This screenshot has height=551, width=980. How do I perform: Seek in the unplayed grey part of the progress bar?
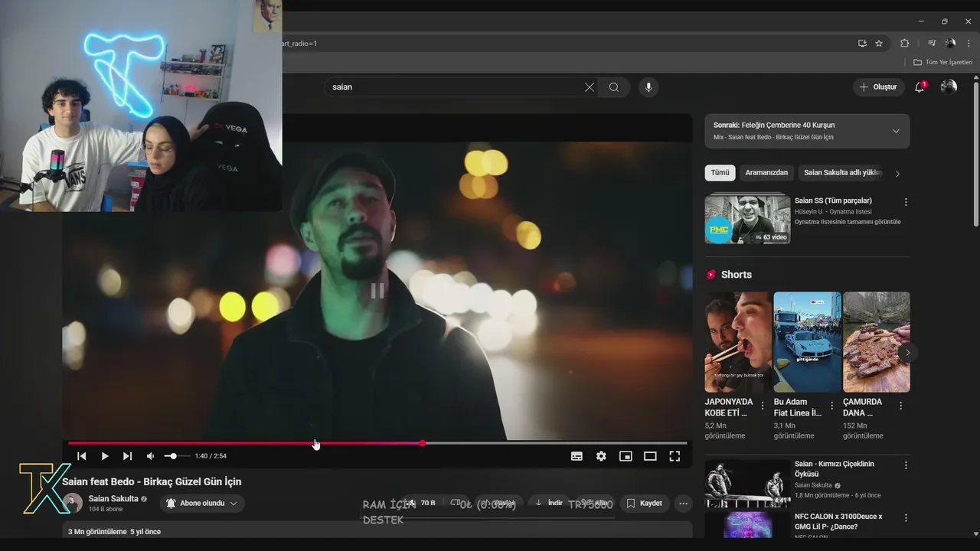[x=556, y=443]
